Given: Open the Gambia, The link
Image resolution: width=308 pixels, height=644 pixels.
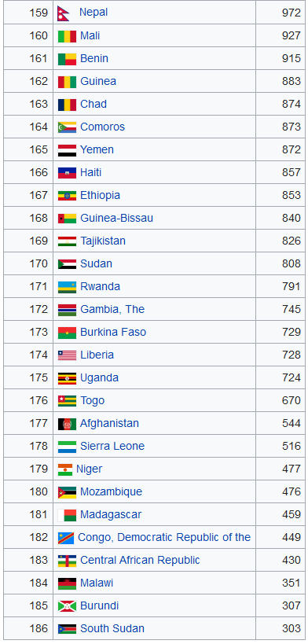Looking at the screenshot, I should (x=112, y=309).
